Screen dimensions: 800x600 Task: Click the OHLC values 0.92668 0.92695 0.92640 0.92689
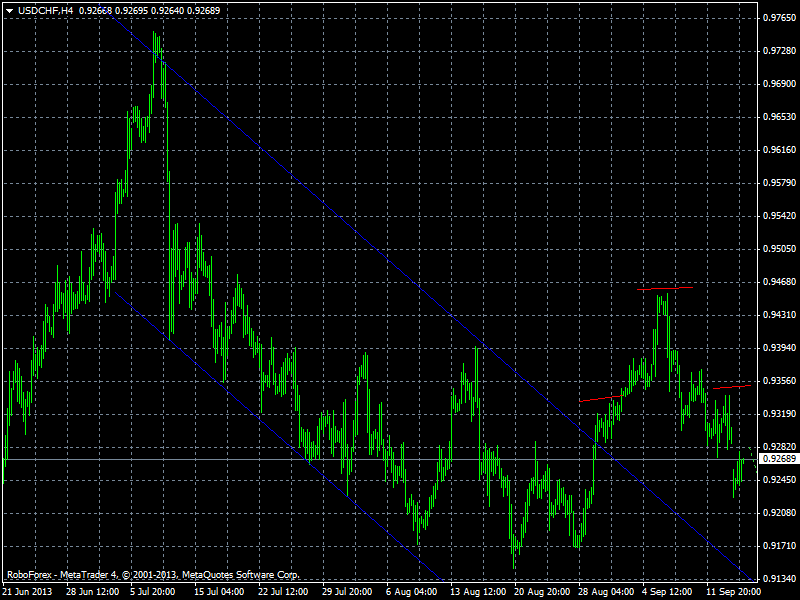coord(149,10)
